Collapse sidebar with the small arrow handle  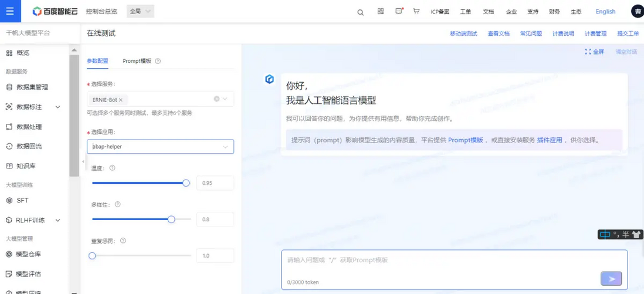click(83, 161)
